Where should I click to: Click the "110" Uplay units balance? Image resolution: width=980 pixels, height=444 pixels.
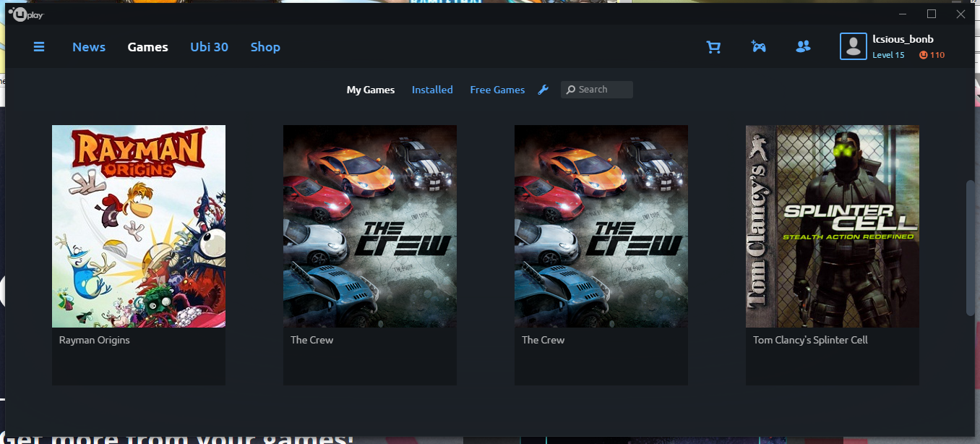coord(937,55)
